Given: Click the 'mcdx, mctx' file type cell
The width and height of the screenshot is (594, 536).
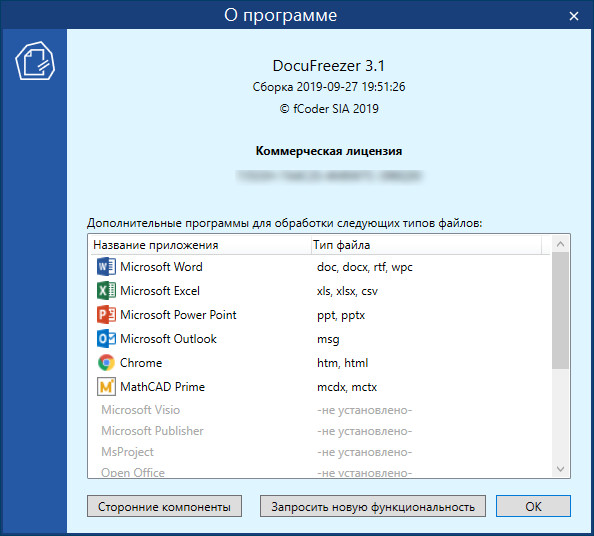Looking at the screenshot, I should coord(347,387).
